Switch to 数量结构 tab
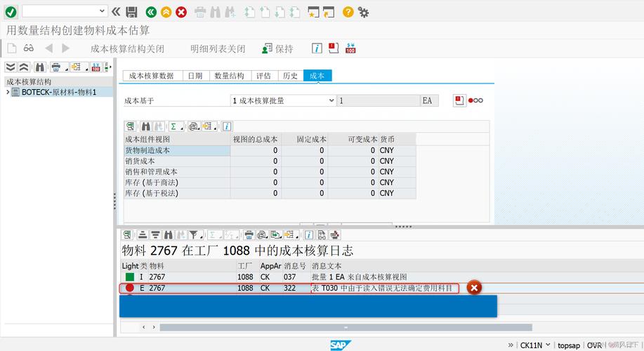This screenshot has height=351, width=644. [229, 76]
